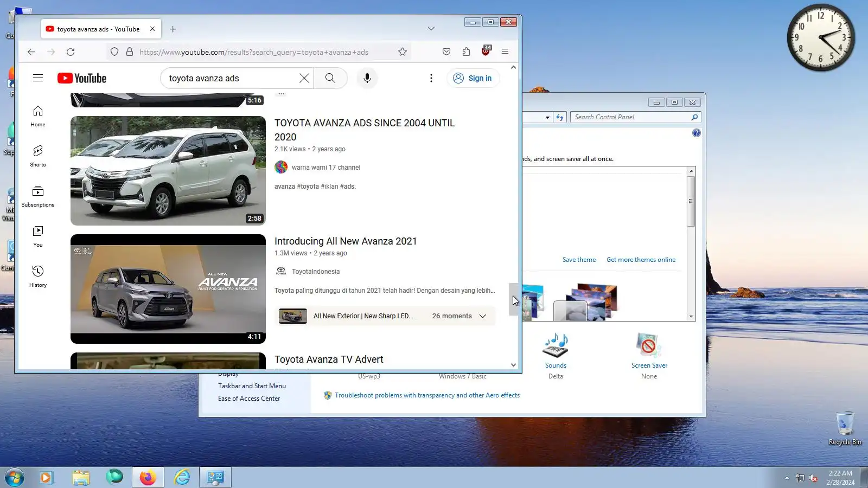Expand the 26 moments chapter list

pyautogui.click(x=482, y=316)
